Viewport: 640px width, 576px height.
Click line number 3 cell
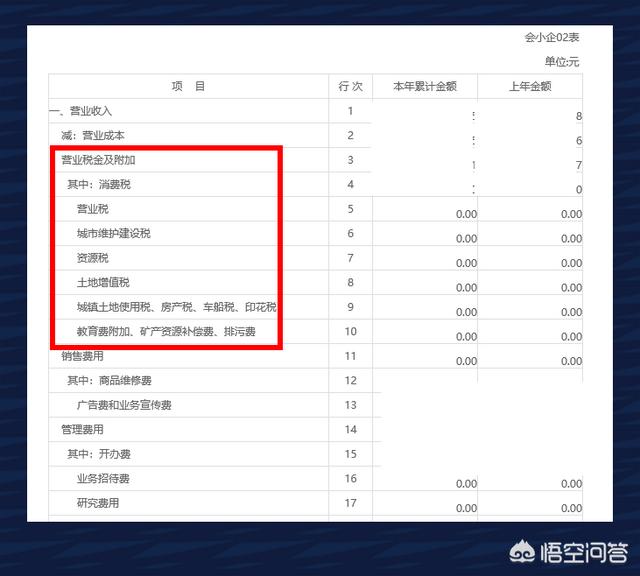(351, 160)
